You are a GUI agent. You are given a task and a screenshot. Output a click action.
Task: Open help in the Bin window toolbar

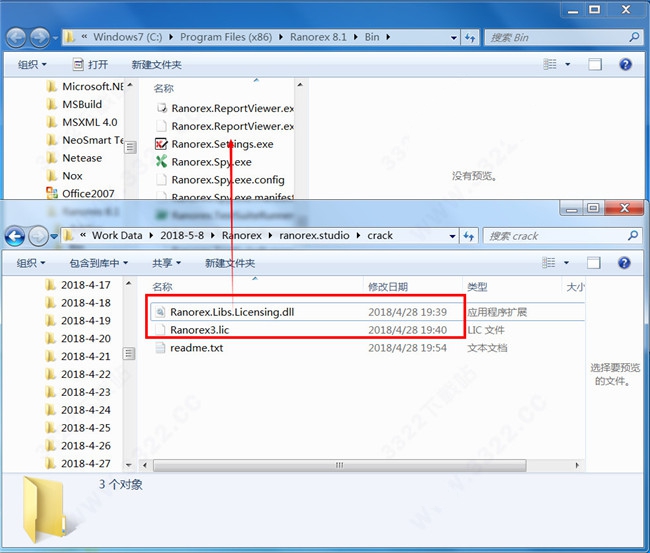click(625, 64)
